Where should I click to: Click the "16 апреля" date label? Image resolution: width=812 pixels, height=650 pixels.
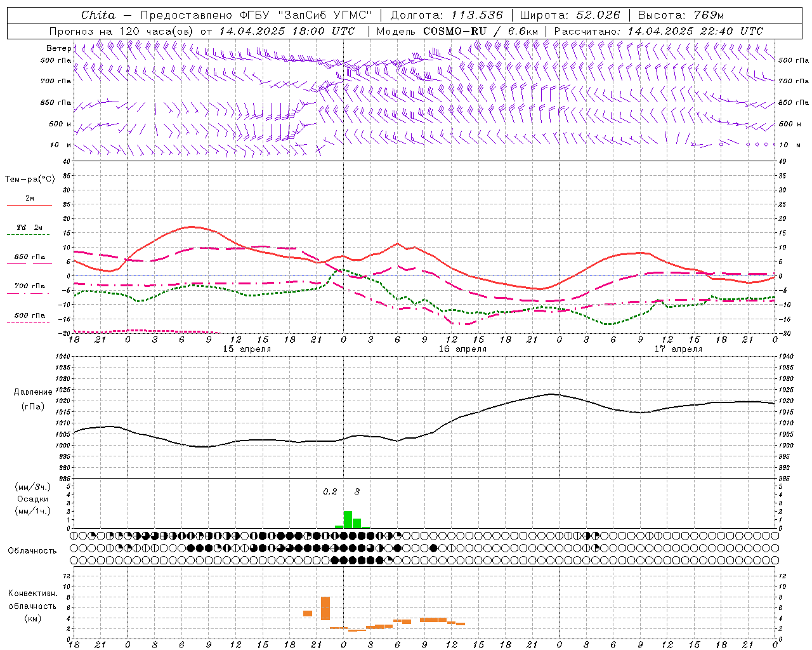tap(462, 349)
